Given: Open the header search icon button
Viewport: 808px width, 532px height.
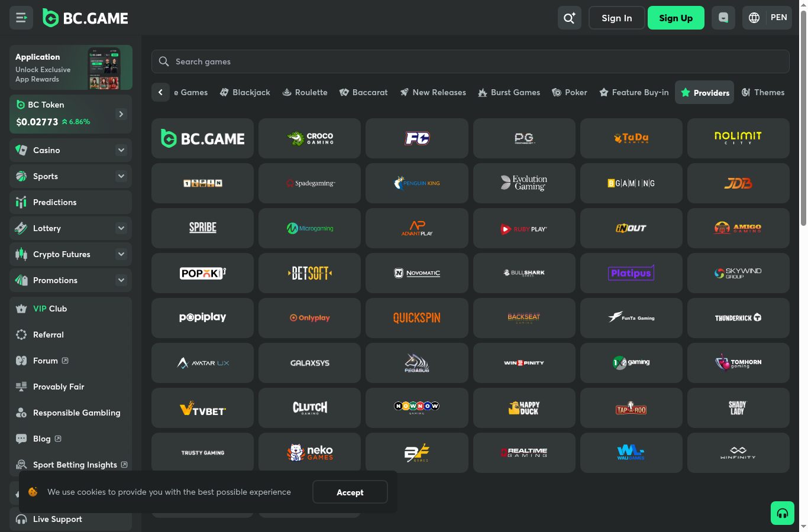Looking at the screenshot, I should tap(570, 18).
